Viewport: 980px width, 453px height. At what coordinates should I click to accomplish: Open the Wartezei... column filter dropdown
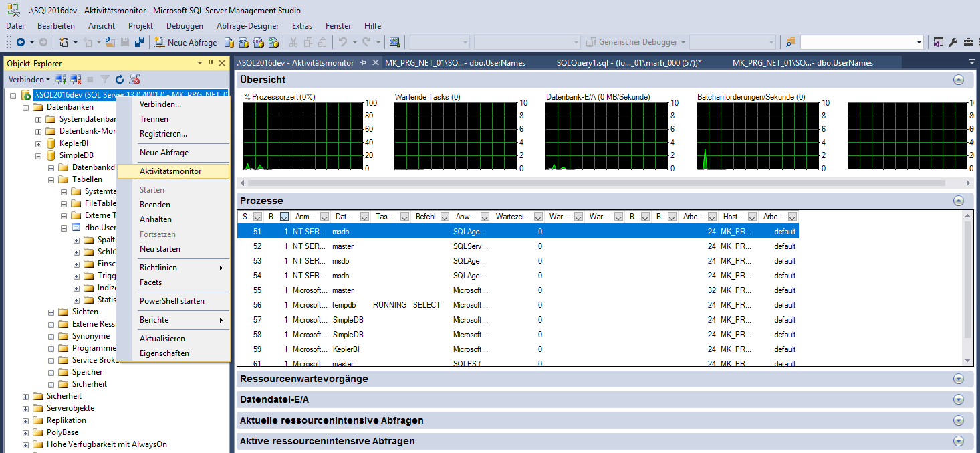[x=538, y=217]
